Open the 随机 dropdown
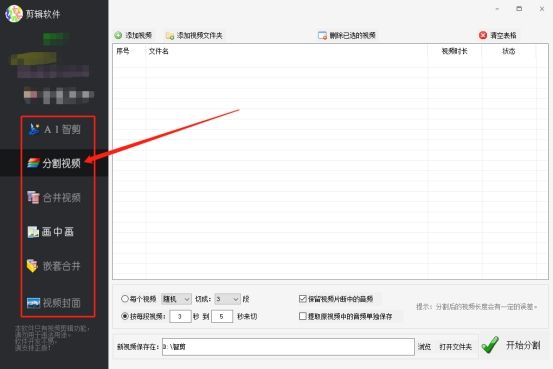553x369 pixels. (176, 299)
